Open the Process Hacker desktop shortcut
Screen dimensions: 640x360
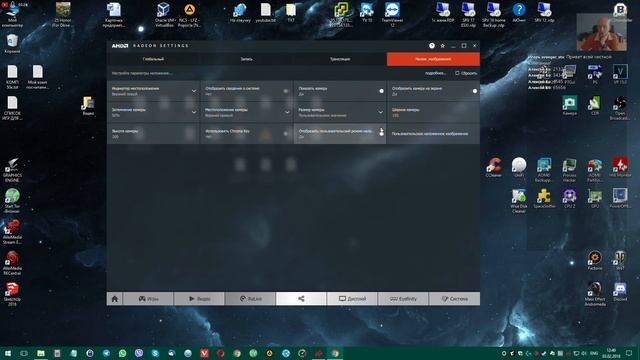[x=569, y=170]
